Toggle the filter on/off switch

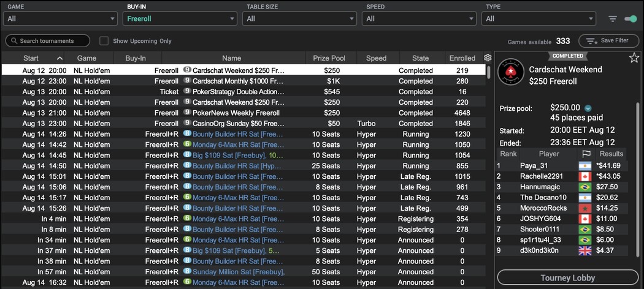click(x=630, y=19)
